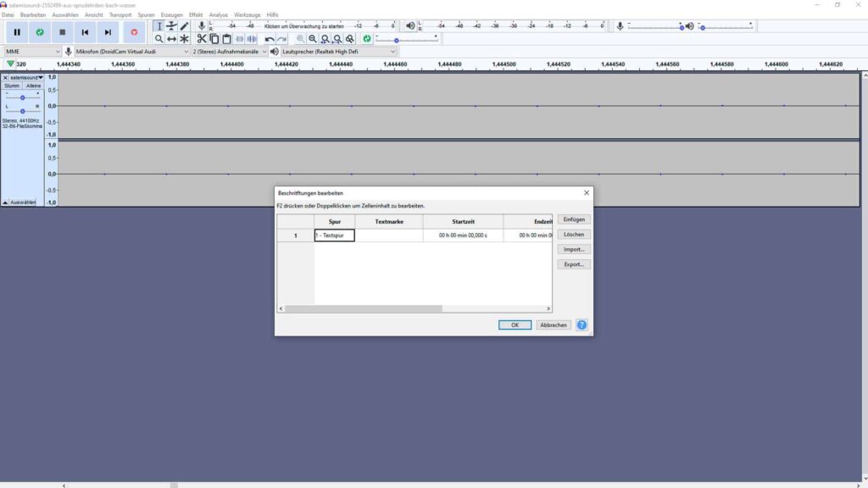Select the Draw pencil tool
This screenshot has height=488, width=868.
point(184,26)
